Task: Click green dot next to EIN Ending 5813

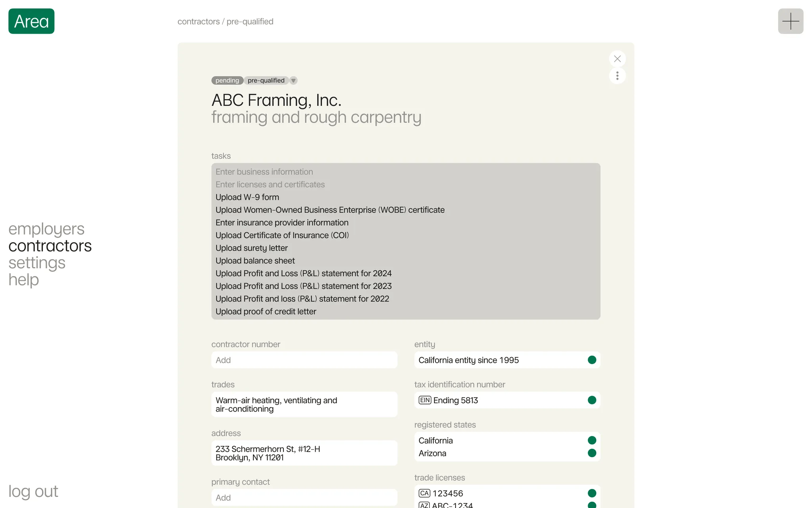Action: pyautogui.click(x=592, y=400)
